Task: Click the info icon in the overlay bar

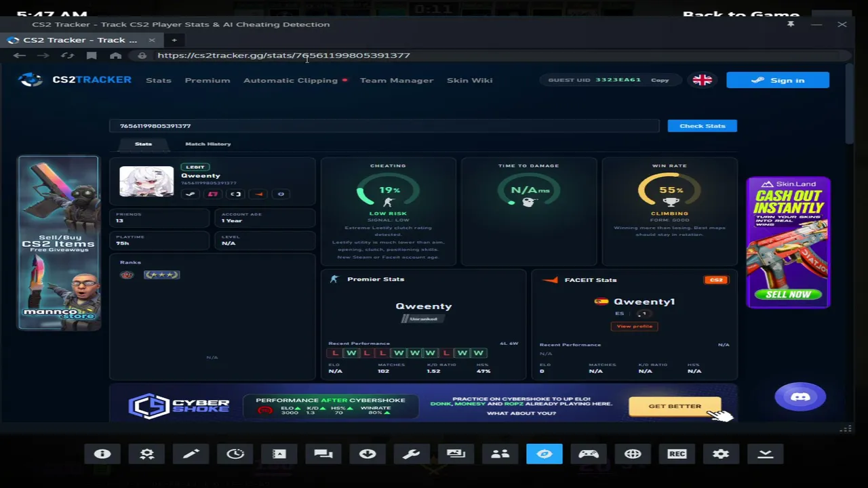Action: click(x=102, y=454)
